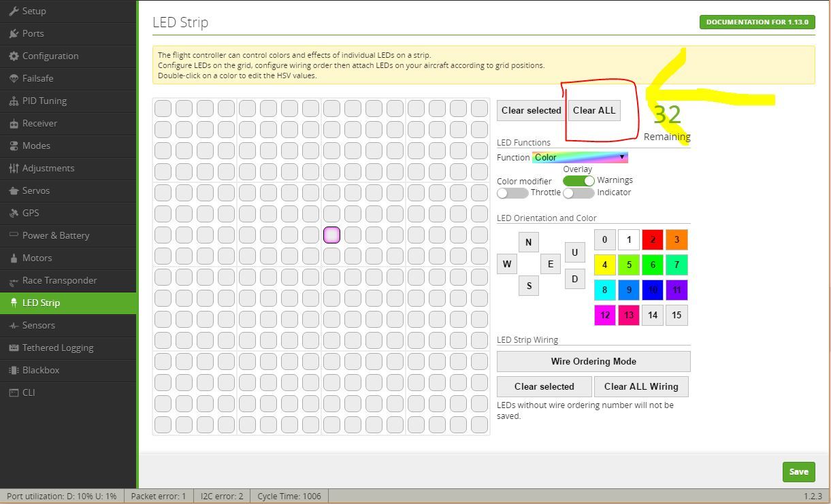Viewport: 831px width, 504px height.
Task: Click the Packet error: 1 status
Action: pos(159,496)
